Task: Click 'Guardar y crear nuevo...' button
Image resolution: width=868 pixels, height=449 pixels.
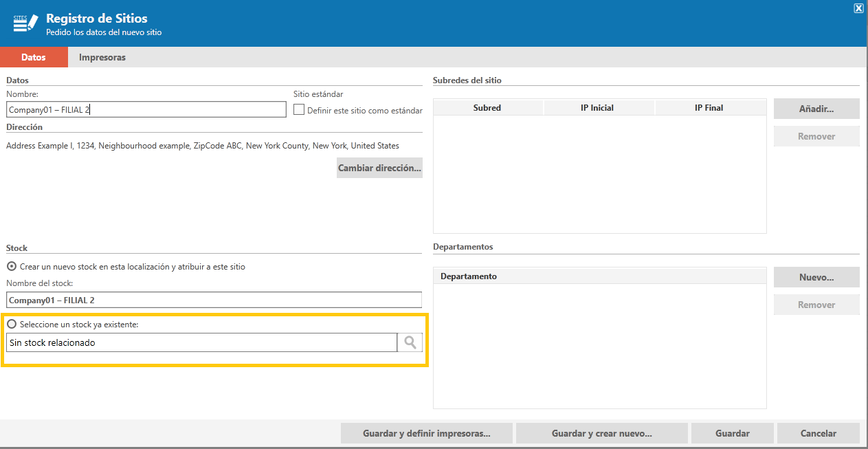Action: pyautogui.click(x=602, y=433)
